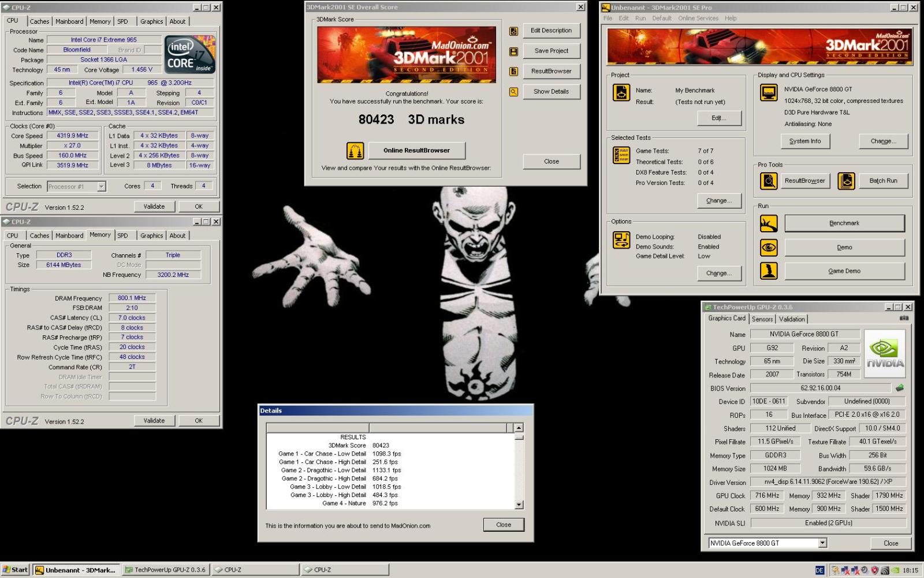924x578 pixels.
Task: Open the GPU selection dropdown in GPU-Z
Action: point(822,543)
